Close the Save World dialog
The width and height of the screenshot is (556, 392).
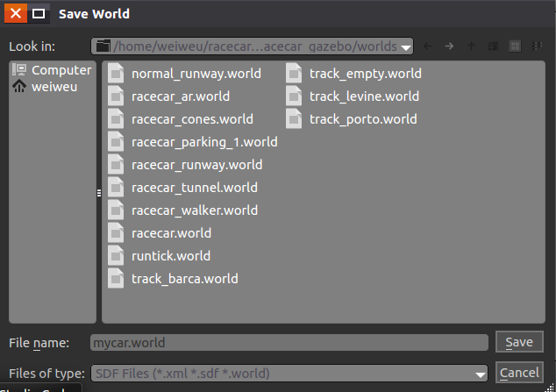coord(16,13)
